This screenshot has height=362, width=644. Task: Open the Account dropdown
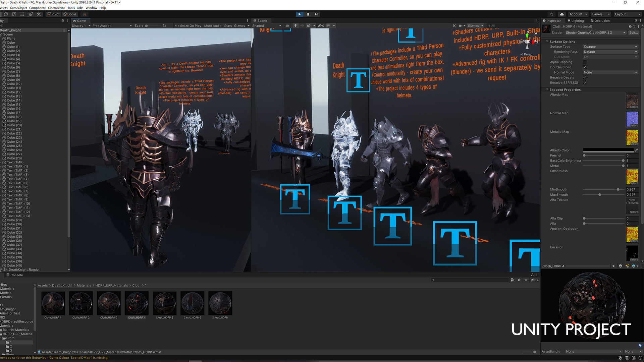(x=578, y=14)
